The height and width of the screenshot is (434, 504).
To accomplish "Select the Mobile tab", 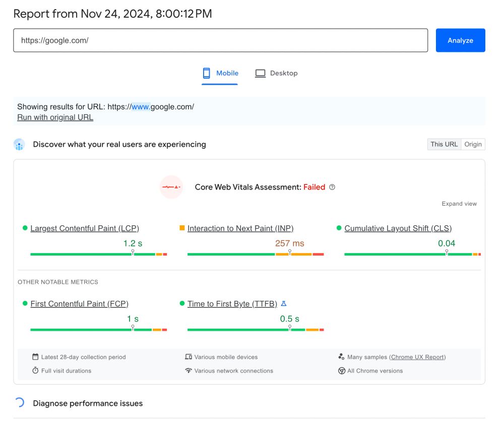I will coord(220,74).
